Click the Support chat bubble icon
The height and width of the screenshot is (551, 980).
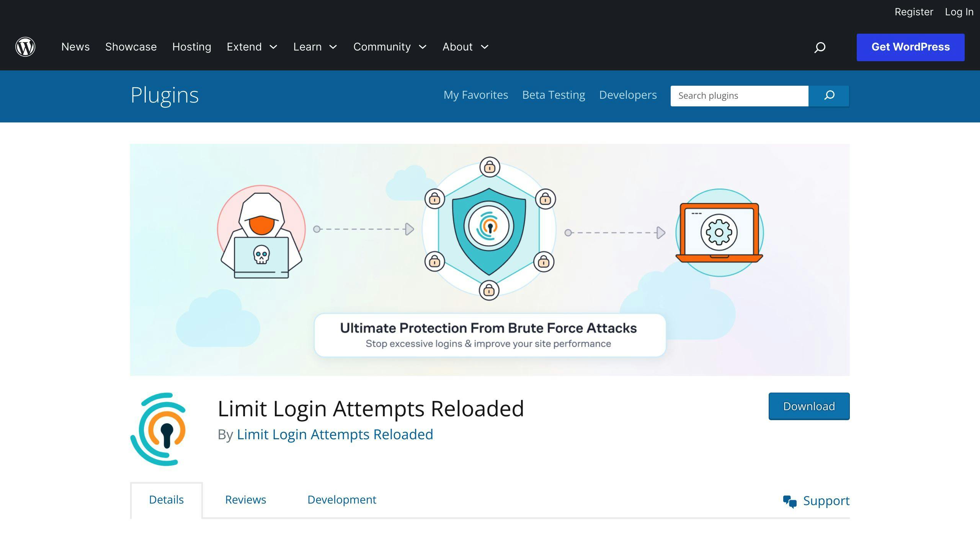point(789,500)
